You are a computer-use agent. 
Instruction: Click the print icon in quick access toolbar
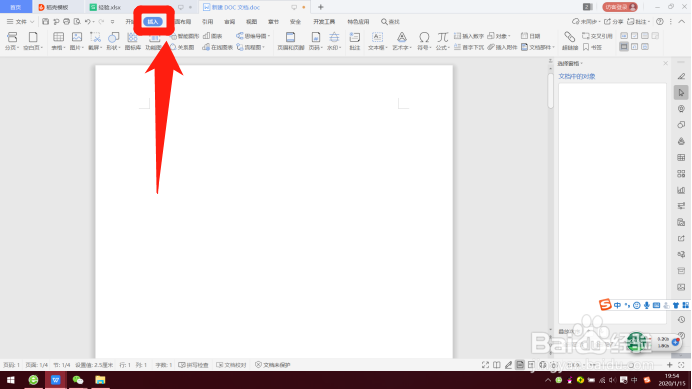66,21
